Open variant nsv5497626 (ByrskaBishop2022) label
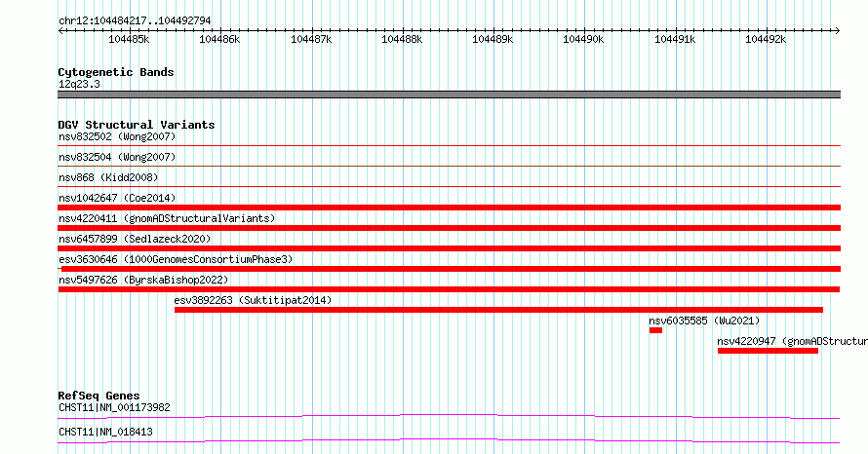Image resolution: width=868 pixels, height=454 pixels. 143,280
